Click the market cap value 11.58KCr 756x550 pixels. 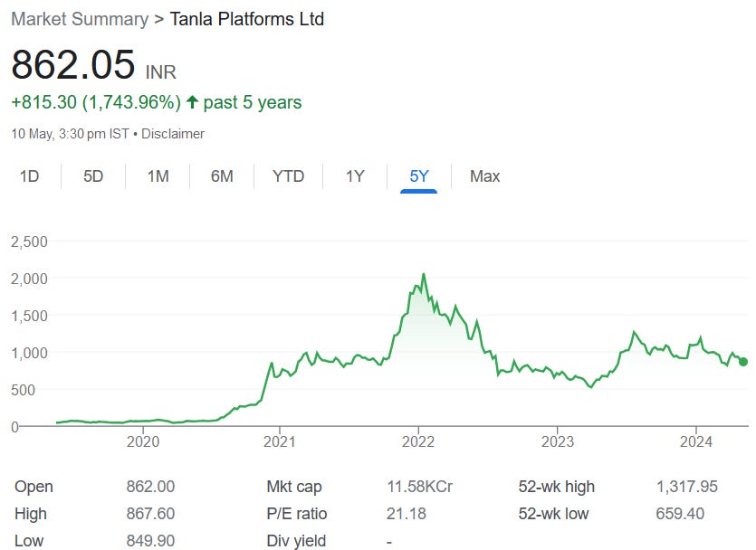click(x=419, y=487)
